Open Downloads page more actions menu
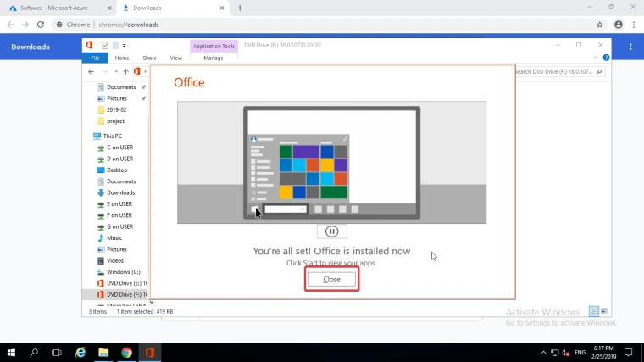The width and height of the screenshot is (644, 362). [x=630, y=47]
